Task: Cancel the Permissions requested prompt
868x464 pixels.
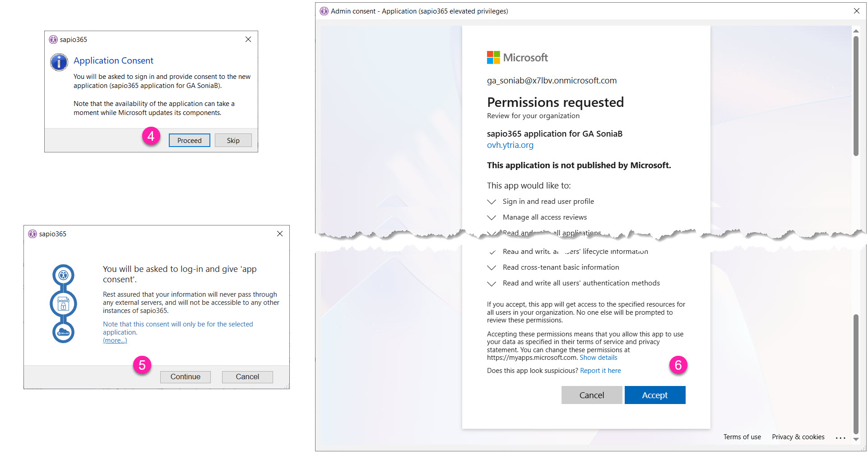Action: [591, 395]
